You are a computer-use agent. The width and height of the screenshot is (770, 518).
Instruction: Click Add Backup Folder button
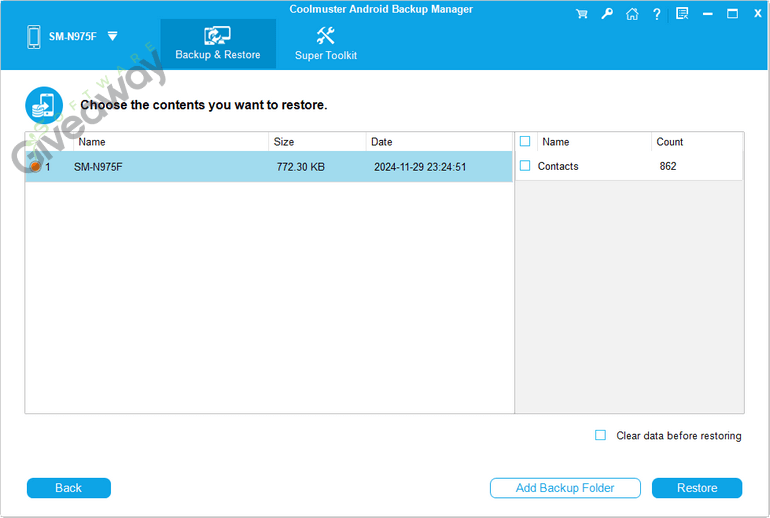point(565,488)
